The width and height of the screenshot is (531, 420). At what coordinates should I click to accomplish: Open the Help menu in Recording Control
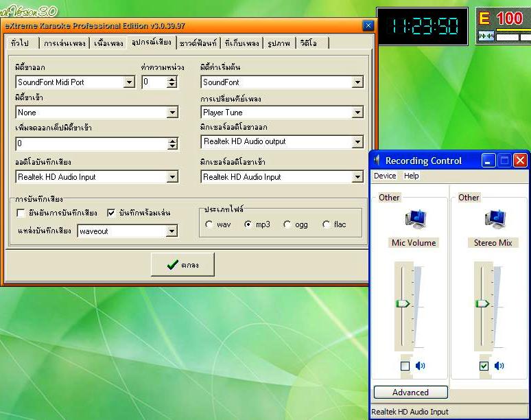412,176
